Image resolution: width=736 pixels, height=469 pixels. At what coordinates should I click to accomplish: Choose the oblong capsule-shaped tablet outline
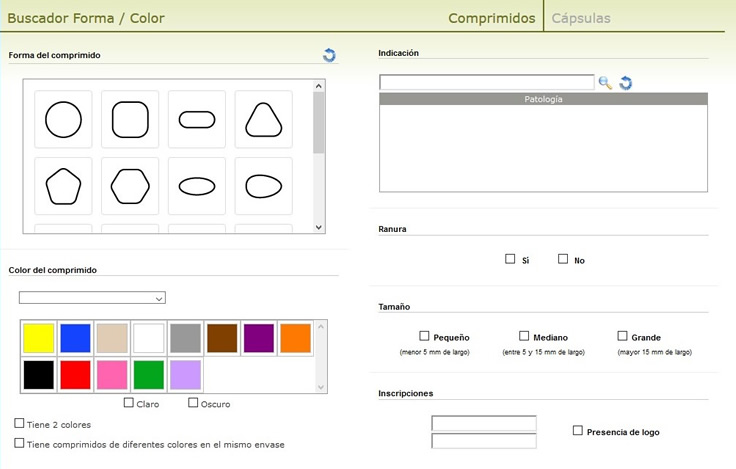[196, 119]
